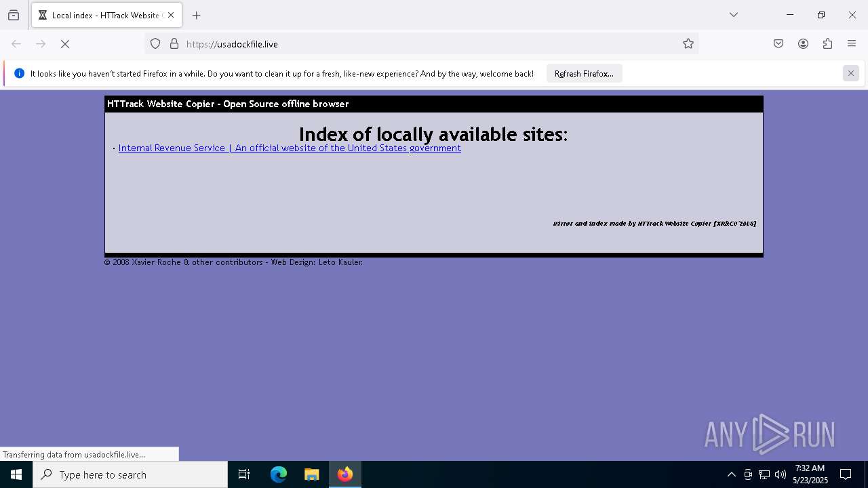Open File Explorer from the taskbar
Image resolution: width=868 pixels, height=488 pixels.
[311, 474]
